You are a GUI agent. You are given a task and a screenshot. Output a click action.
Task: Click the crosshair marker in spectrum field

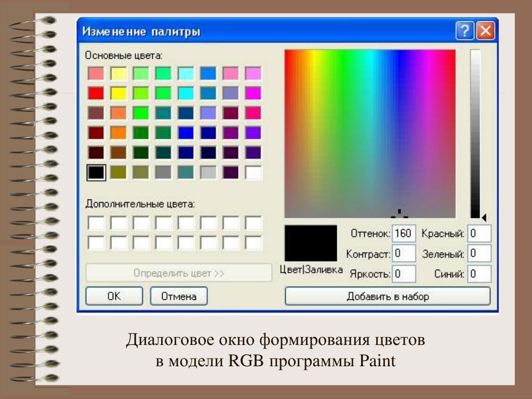pos(400,214)
